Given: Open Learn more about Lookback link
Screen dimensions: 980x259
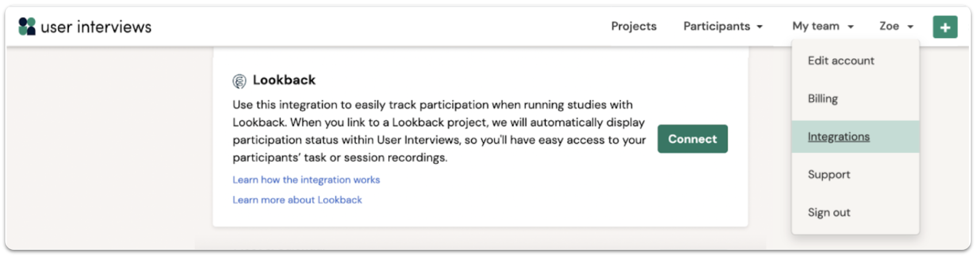Looking at the screenshot, I should tap(297, 200).
